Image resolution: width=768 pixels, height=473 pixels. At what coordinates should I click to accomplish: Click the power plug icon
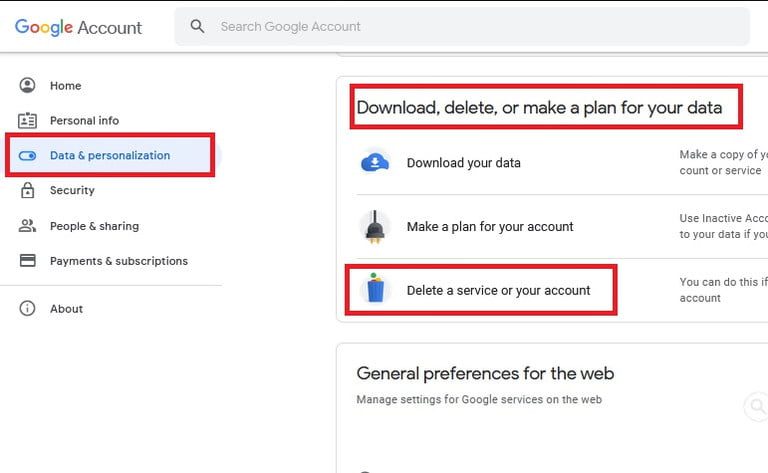click(375, 226)
